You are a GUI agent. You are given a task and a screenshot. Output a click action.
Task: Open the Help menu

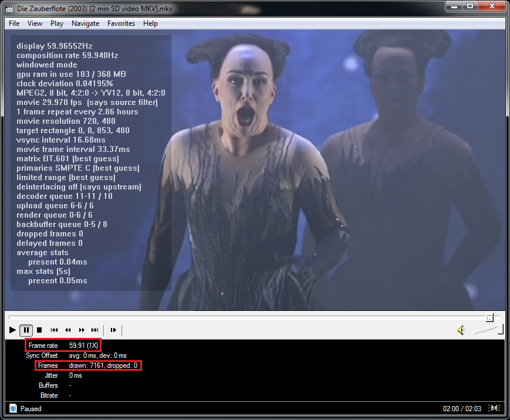(x=150, y=23)
